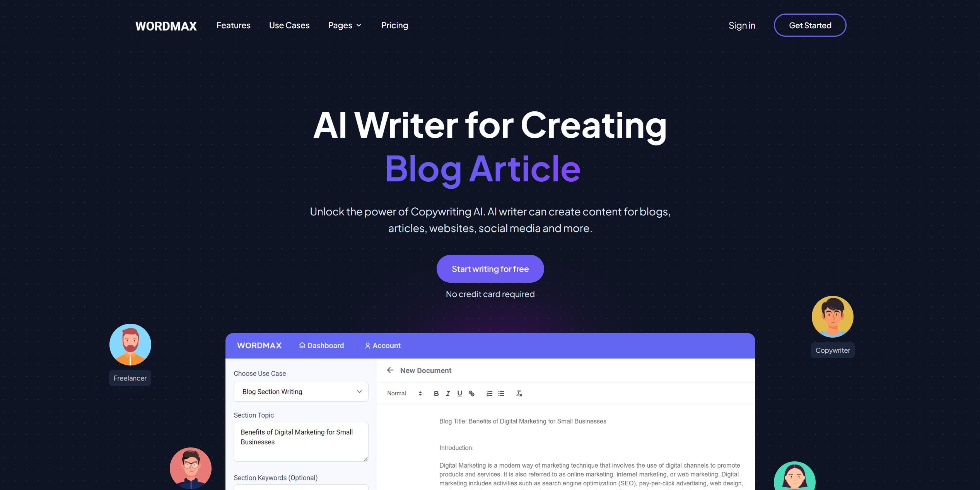Click the ordered list icon
The height and width of the screenshot is (490, 980).
tap(489, 393)
